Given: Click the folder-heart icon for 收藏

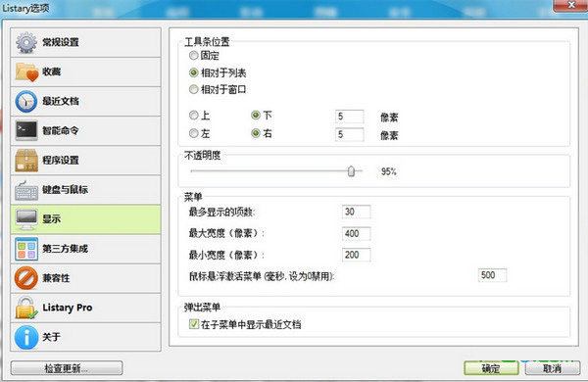Looking at the screenshot, I should [26, 72].
